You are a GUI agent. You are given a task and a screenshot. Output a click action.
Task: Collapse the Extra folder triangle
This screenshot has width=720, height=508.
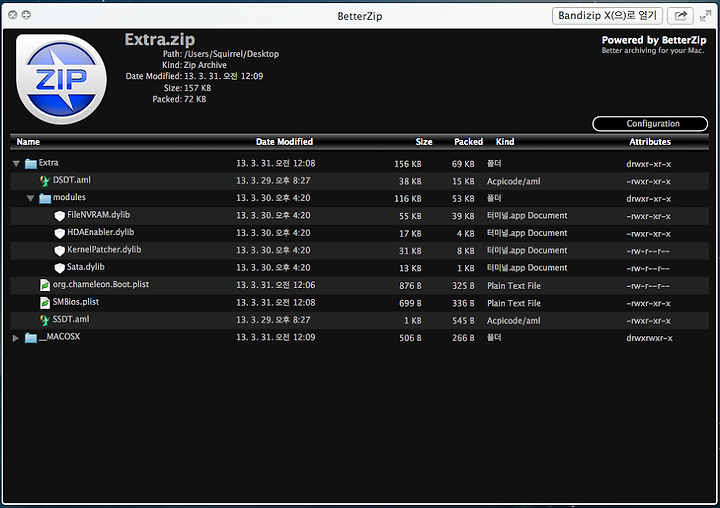click(x=17, y=164)
